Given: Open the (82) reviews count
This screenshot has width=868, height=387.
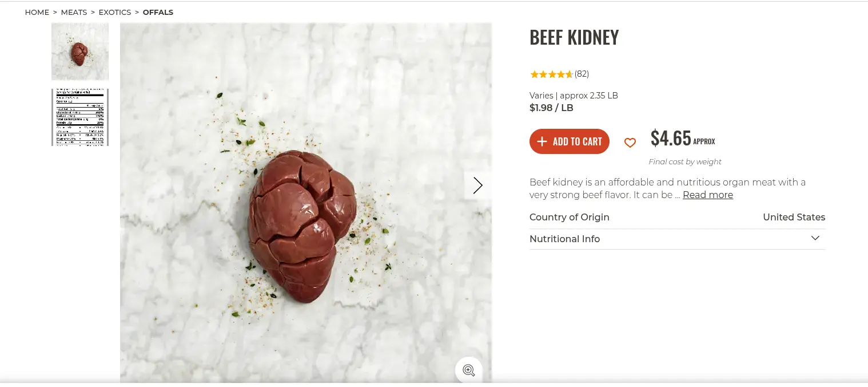Looking at the screenshot, I should click(582, 74).
